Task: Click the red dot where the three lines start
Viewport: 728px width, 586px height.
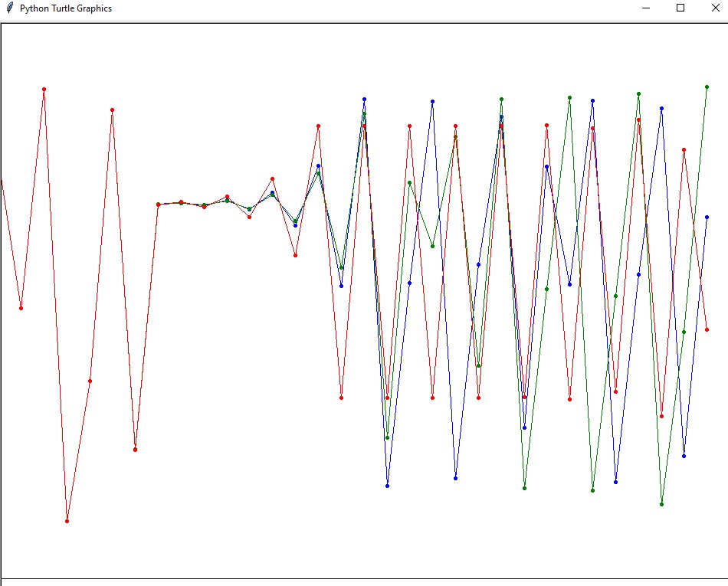Action: pyautogui.click(x=158, y=205)
